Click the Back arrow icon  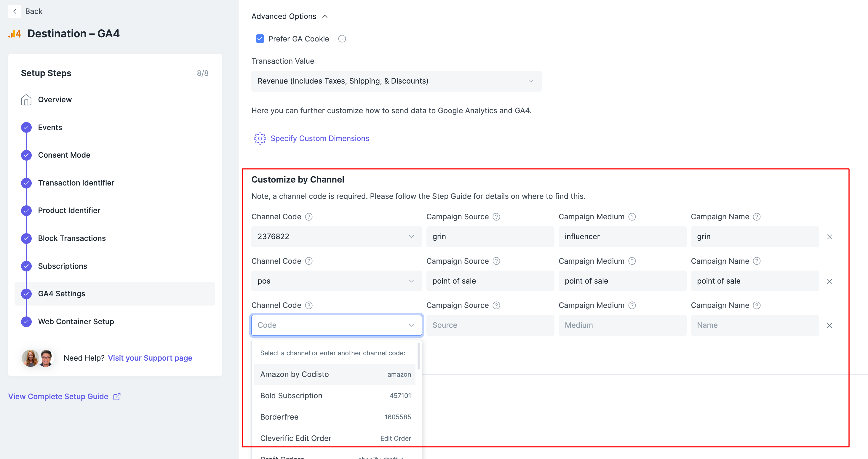(15, 11)
